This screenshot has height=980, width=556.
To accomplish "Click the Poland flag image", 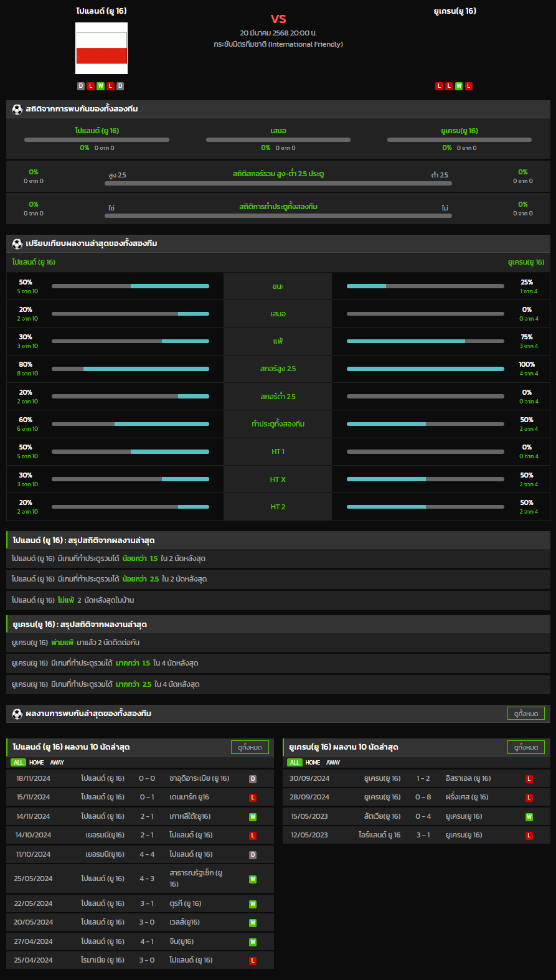I will pyautogui.click(x=101, y=49).
